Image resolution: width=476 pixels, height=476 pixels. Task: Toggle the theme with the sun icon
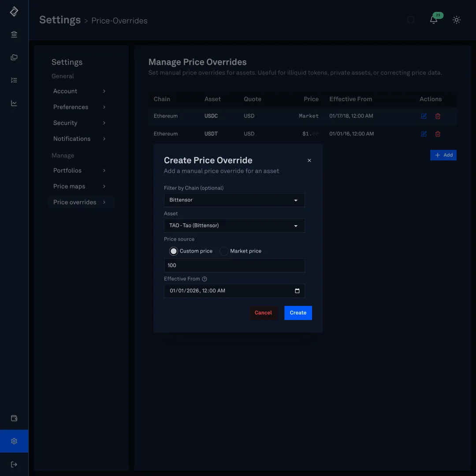[456, 20]
